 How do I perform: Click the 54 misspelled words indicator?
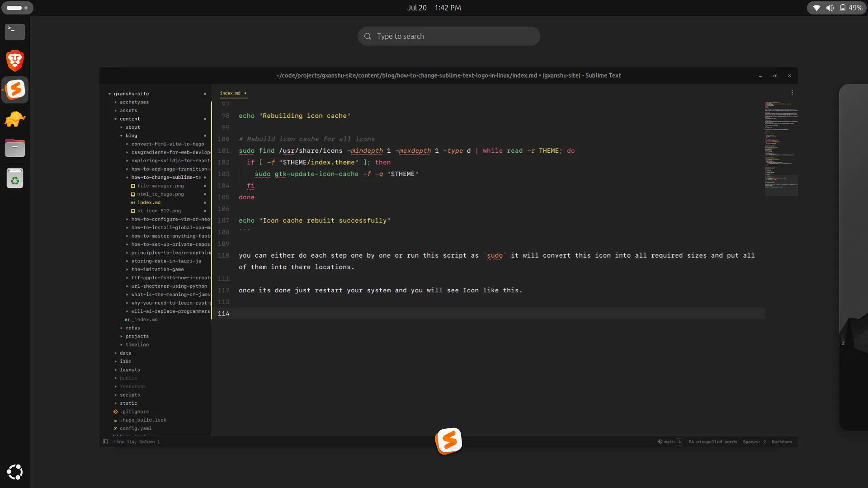point(712,442)
